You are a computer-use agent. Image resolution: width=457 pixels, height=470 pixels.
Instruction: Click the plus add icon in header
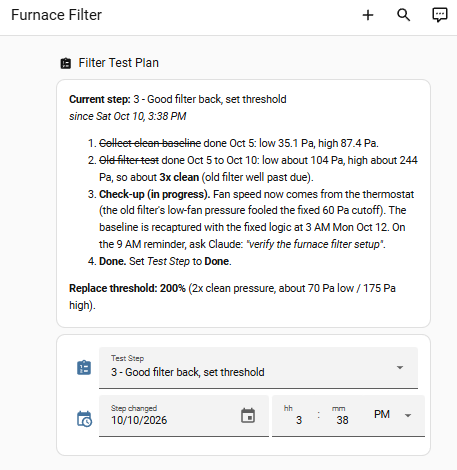pyautogui.click(x=368, y=15)
